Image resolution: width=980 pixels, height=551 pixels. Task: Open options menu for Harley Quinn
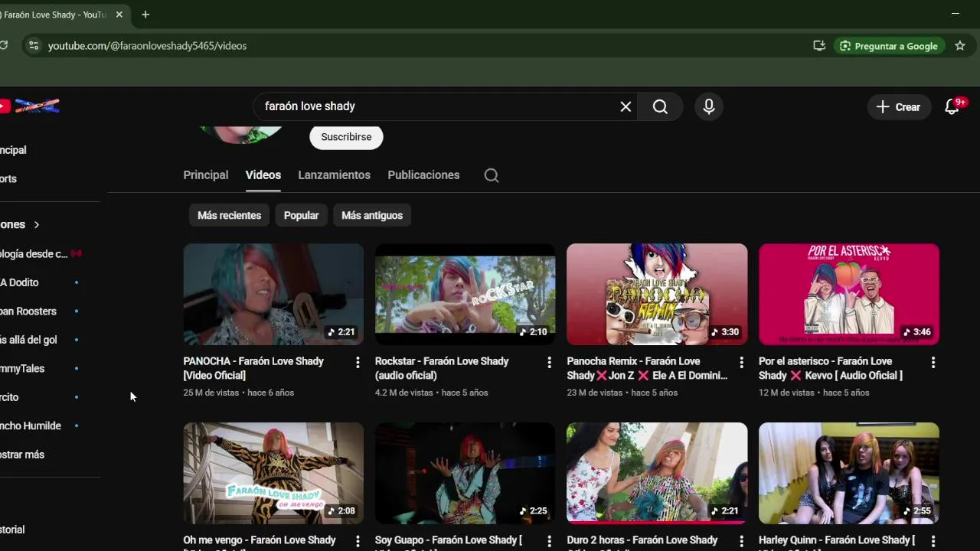click(x=933, y=542)
